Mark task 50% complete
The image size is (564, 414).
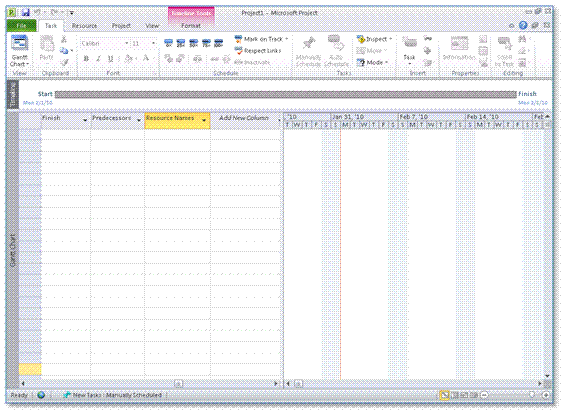(194, 44)
